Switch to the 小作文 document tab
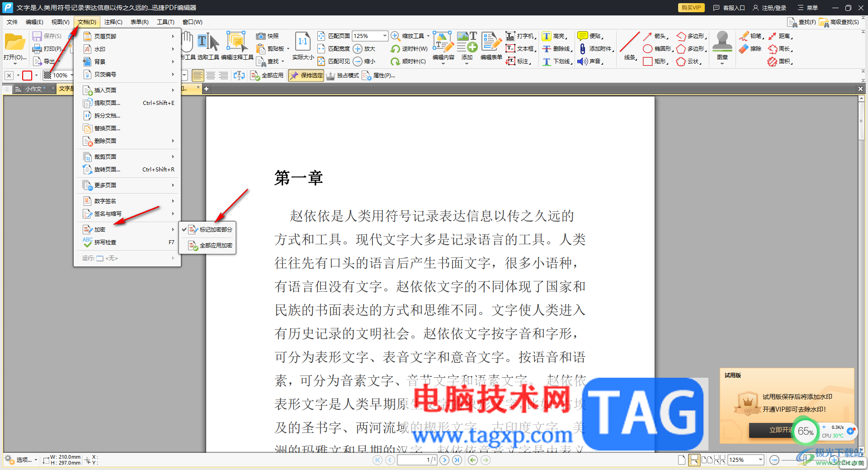Viewport: 868px width, 470px height. click(x=35, y=89)
